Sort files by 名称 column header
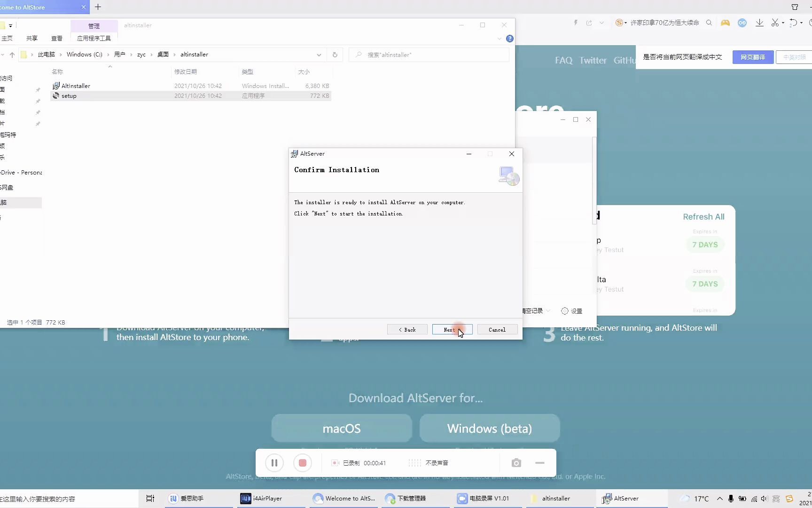The width and height of the screenshot is (812, 508). point(57,71)
